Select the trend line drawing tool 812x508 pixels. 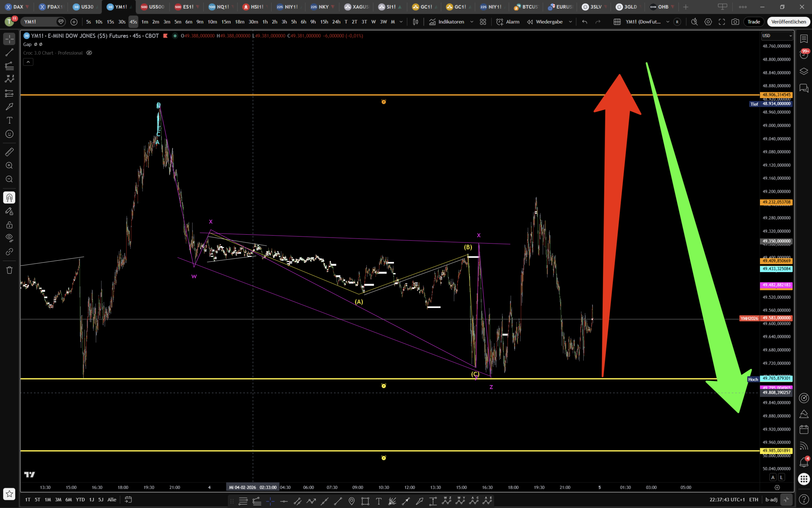pos(9,52)
